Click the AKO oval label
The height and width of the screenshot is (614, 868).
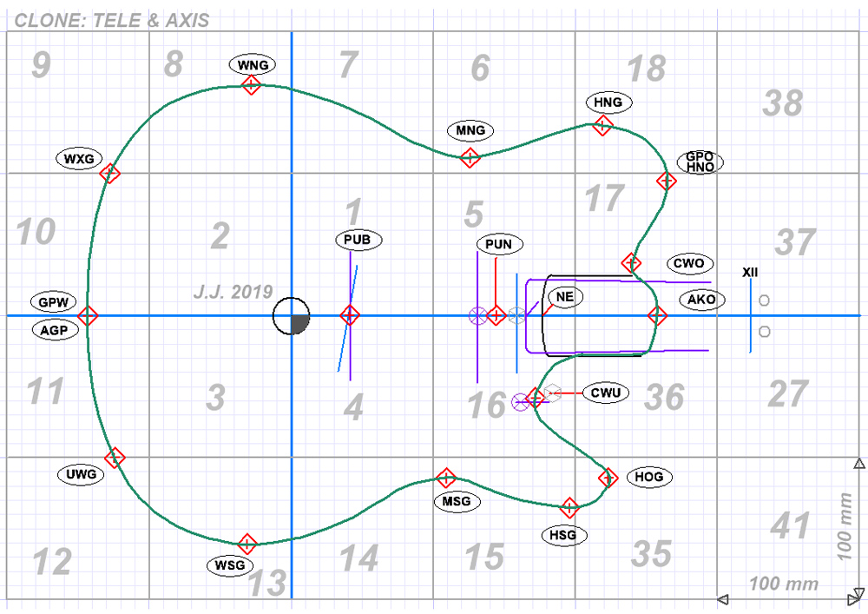pos(701,300)
